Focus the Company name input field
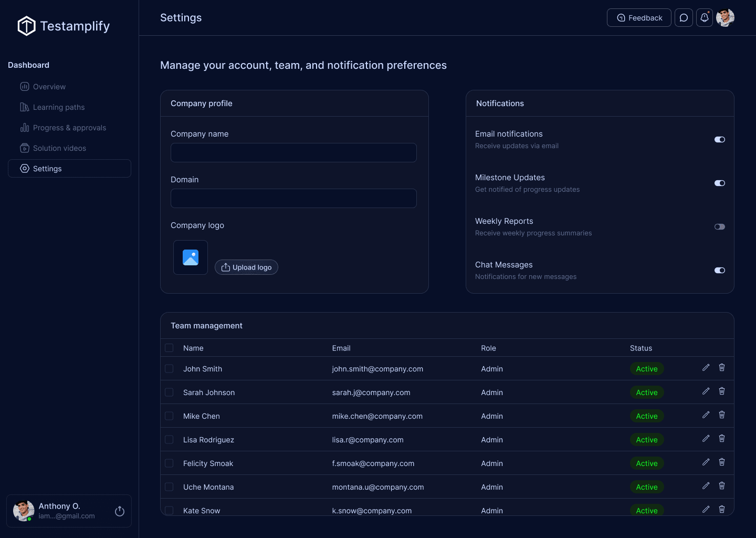The height and width of the screenshot is (538, 756). (x=293, y=153)
